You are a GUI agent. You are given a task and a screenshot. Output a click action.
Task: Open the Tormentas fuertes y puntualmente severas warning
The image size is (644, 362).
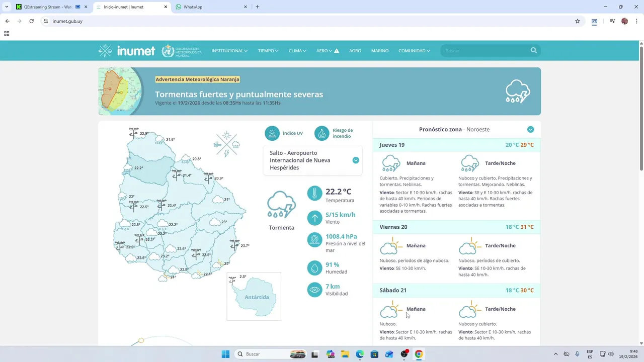pos(239,95)
